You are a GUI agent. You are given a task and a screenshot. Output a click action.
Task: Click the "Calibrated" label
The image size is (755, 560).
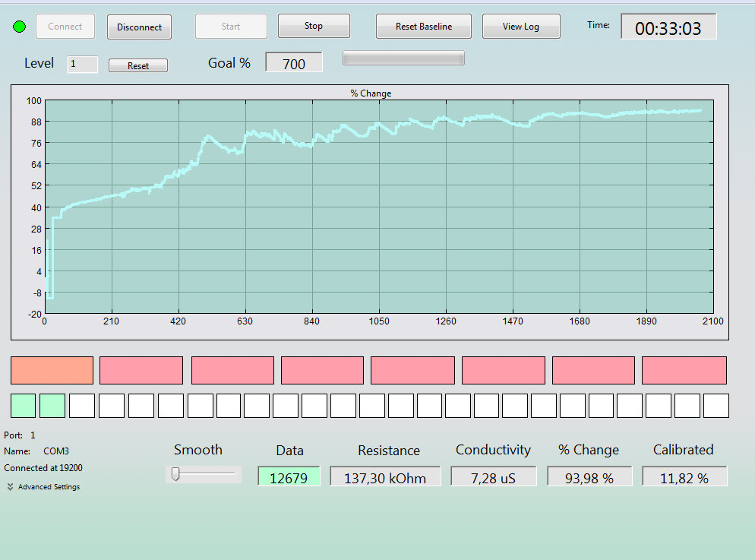coord(684,450)
